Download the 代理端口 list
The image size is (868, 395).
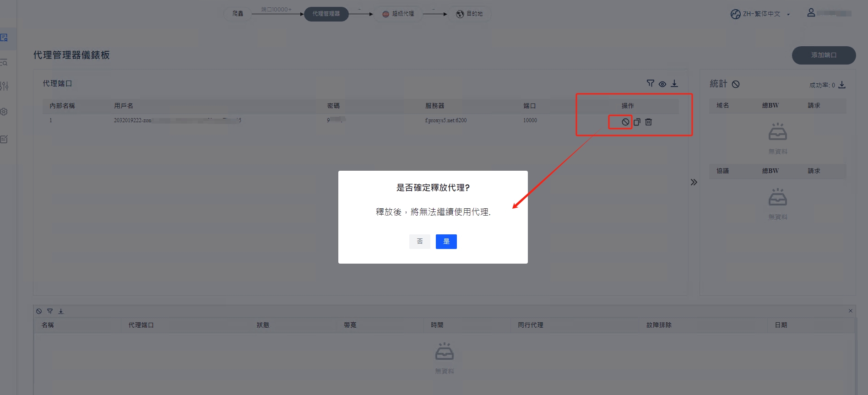(x=674, y=83)
